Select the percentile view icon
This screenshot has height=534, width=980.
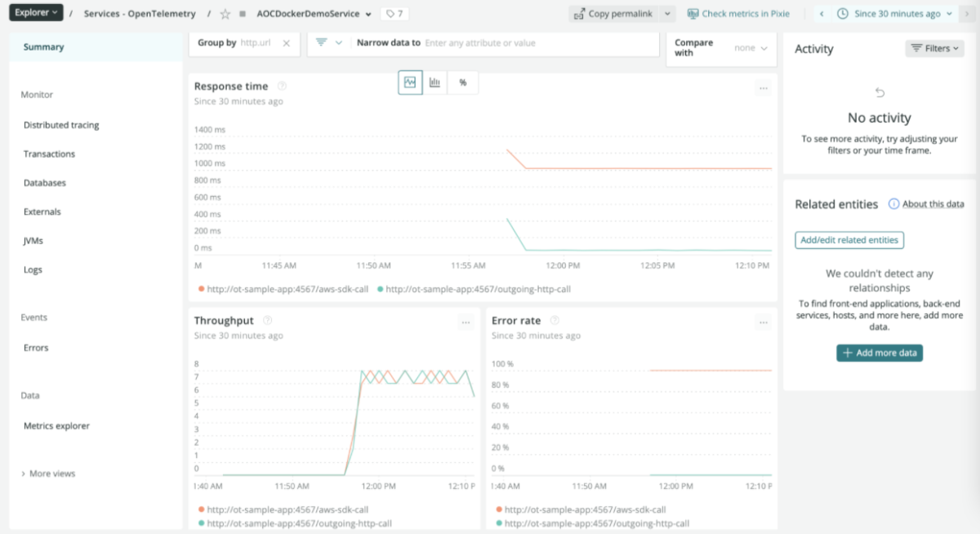(x=463, y=82)
